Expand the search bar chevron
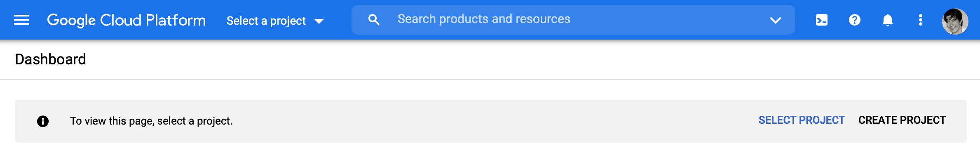Viewport: 980px width, 165px height. coord(776,20)
